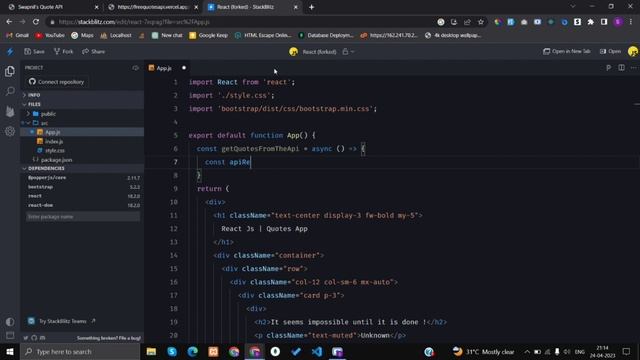Screen dimensions: 640x360
Task: Open the HTML Escape Online bookmark
Action: point(263,36)
